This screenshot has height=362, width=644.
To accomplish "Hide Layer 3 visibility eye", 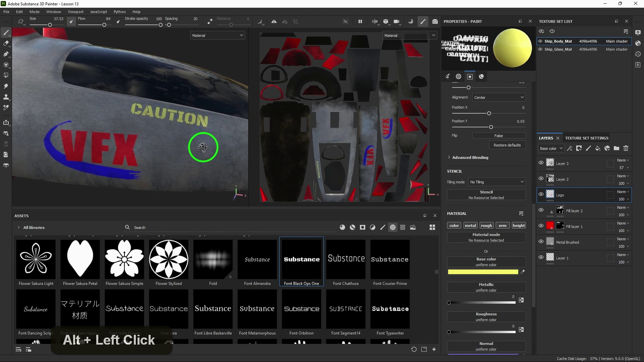I will 541,163.
